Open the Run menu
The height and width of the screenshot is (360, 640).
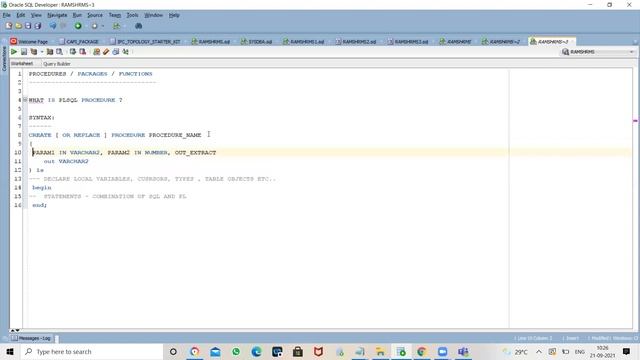[x=77, y=15]
